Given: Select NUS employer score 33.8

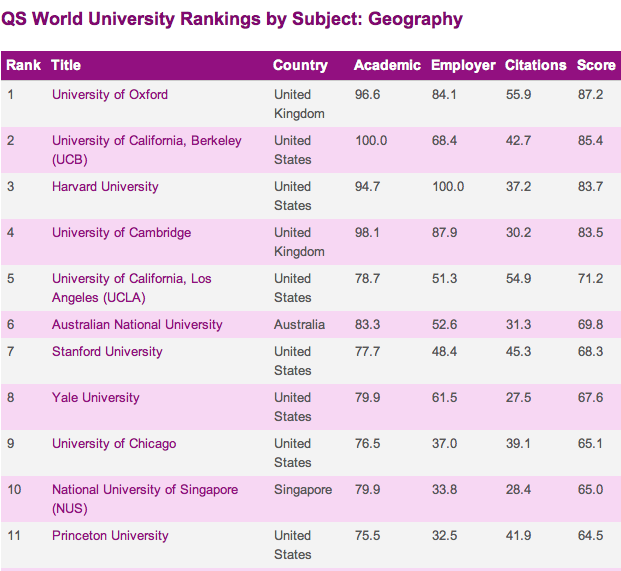Looking at the screenshot, I should point(444,489).
